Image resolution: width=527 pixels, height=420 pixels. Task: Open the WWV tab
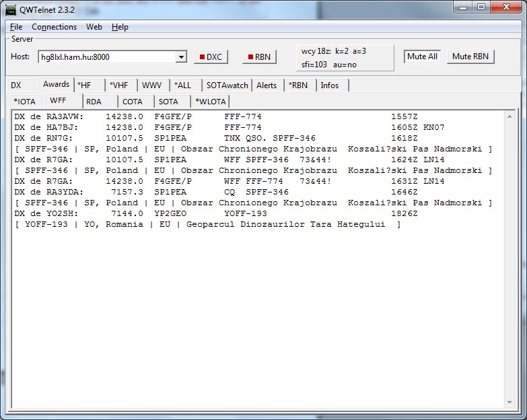click(x=151, y=85)
